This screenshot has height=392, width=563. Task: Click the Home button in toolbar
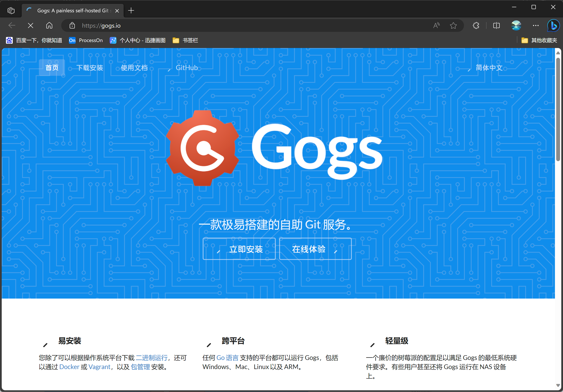pos(49,25)
